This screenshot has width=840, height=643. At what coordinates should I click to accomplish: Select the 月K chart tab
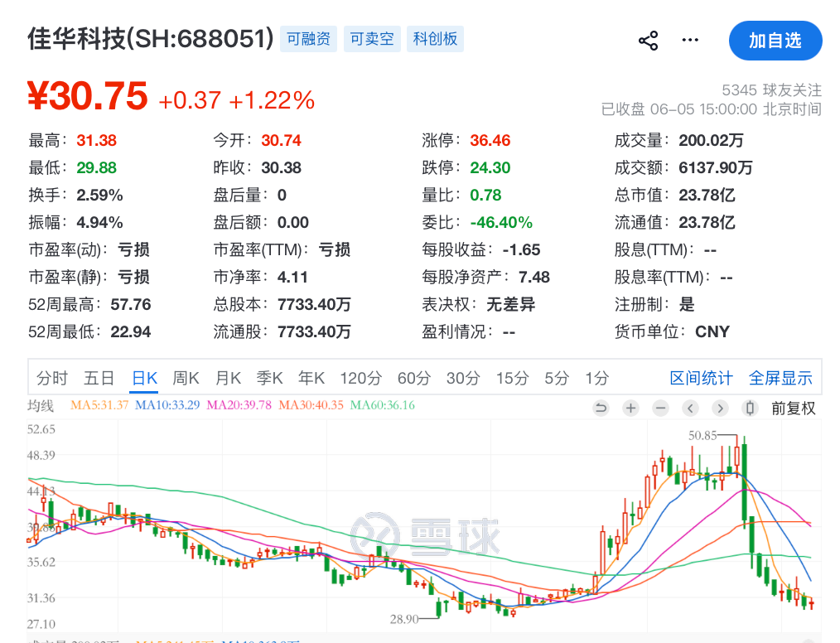228,379
